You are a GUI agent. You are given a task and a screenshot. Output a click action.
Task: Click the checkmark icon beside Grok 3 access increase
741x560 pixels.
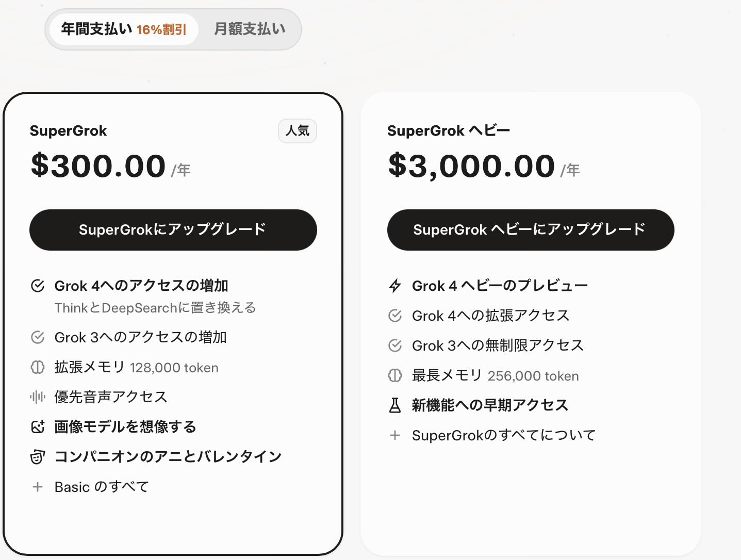point(38,337)
